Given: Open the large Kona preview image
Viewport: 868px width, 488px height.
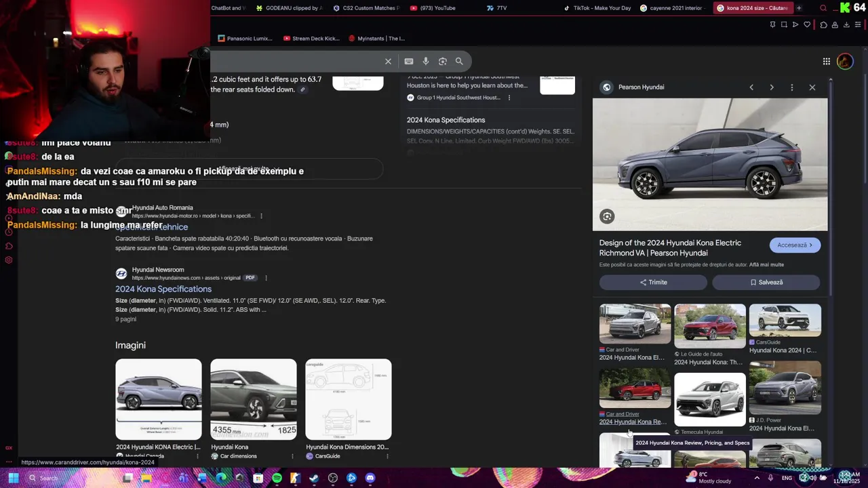Looking at the screenshot, I should coord(710,165).
